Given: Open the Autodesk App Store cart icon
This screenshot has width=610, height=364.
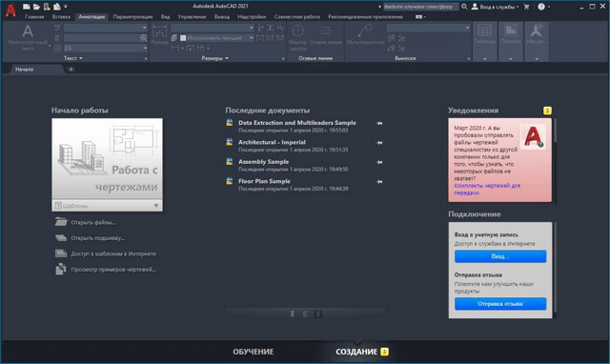Looking at the screenshot, I should [x=526, y=7].
